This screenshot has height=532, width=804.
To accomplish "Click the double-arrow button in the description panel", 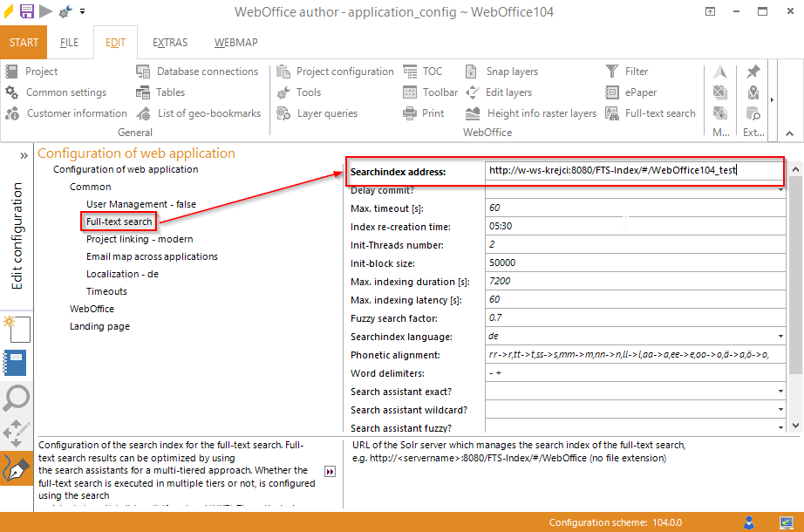I will click(330, 472).
